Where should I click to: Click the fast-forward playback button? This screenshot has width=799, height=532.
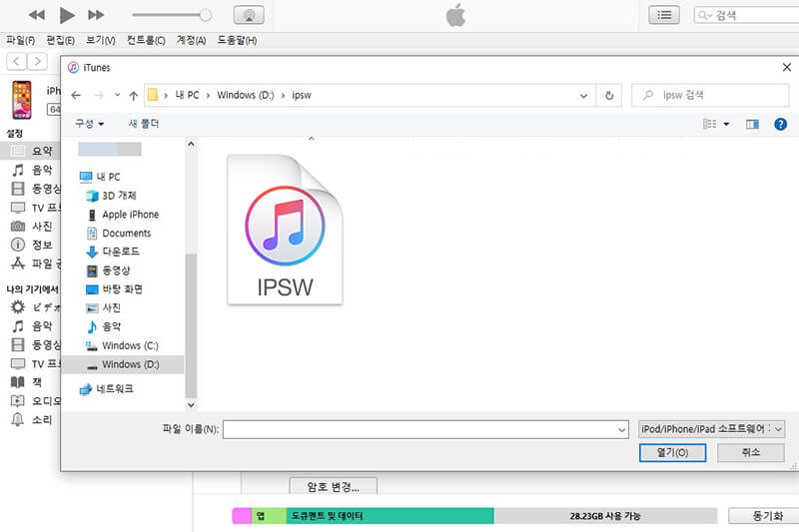pos(96,15)
